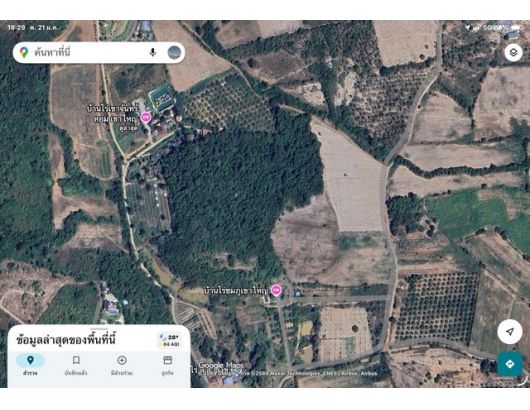
Task: Open the Business tab
Action: (x=168, y=365)
